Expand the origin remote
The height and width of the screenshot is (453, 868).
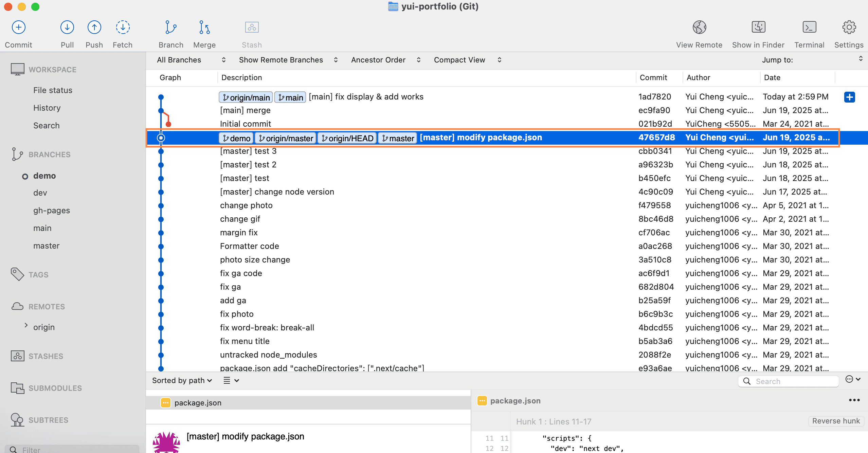click(26, 326)
